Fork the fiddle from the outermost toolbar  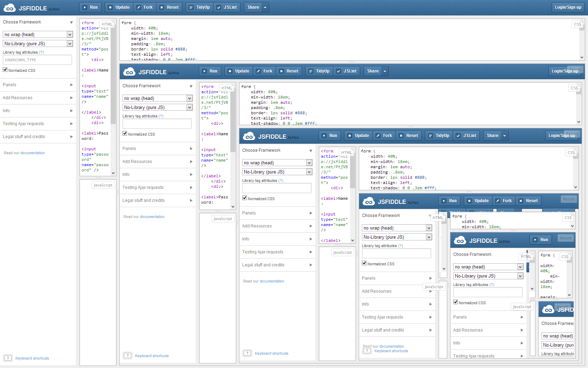tap(145, 7)
